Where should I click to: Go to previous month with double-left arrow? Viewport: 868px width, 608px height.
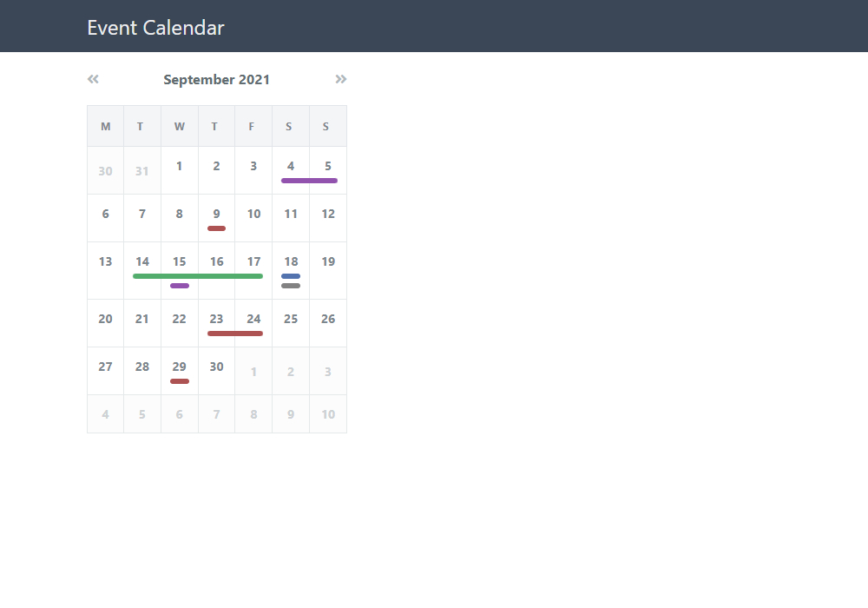coord(93,79)
